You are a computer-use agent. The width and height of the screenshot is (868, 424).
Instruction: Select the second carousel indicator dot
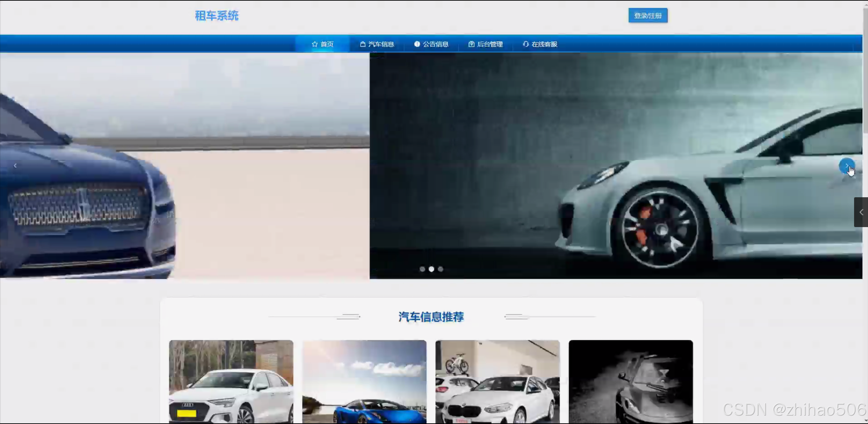[x=431, y=269]
